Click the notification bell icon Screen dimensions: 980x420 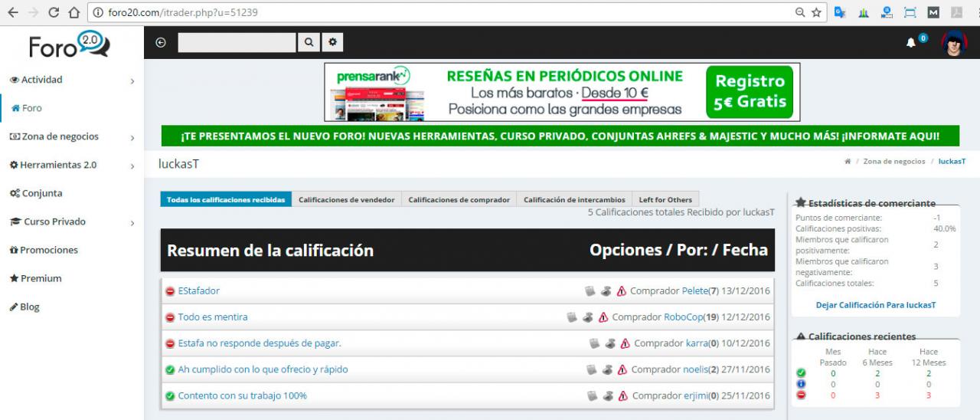(911, 43)
